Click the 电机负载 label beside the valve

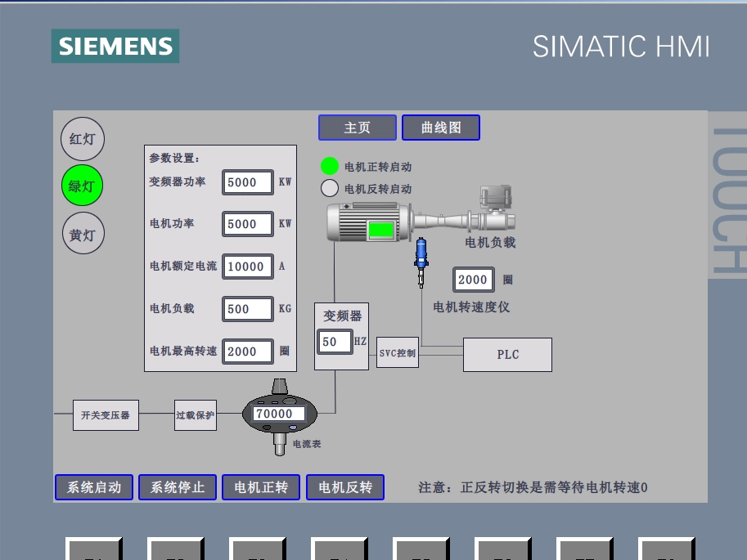tap(490, 242)
